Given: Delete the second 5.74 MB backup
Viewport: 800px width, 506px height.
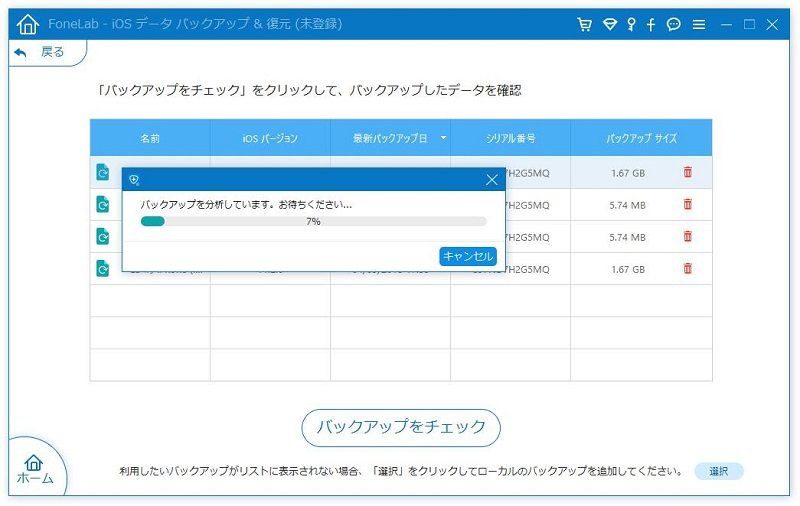Looking at the screenshot, I should 688,236.
